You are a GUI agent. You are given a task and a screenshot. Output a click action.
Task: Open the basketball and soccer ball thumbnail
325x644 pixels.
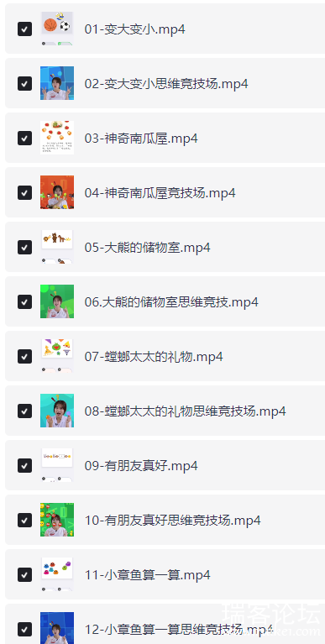(57, 29)
